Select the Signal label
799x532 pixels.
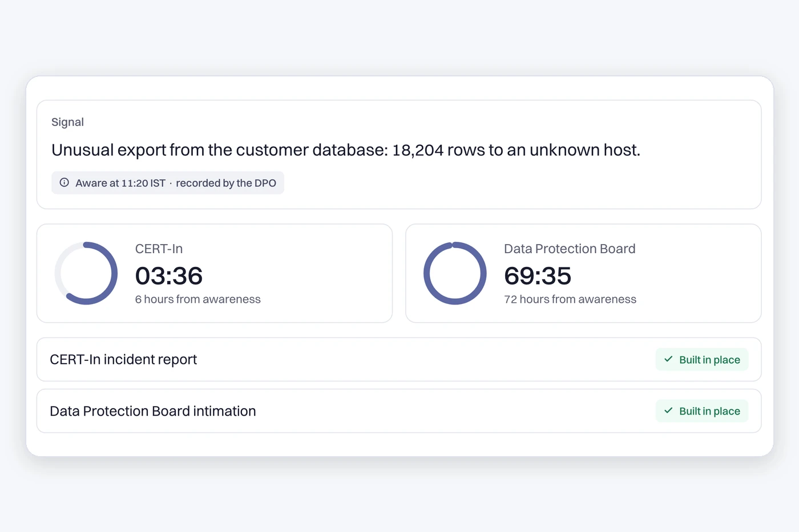[67, 122]
